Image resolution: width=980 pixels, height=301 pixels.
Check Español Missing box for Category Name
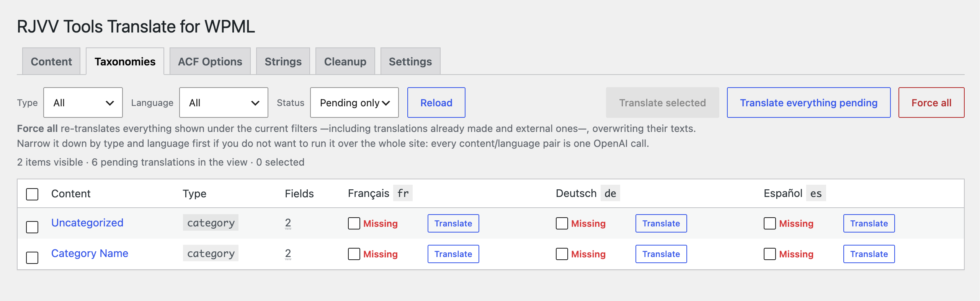click(x=770, y=254)
